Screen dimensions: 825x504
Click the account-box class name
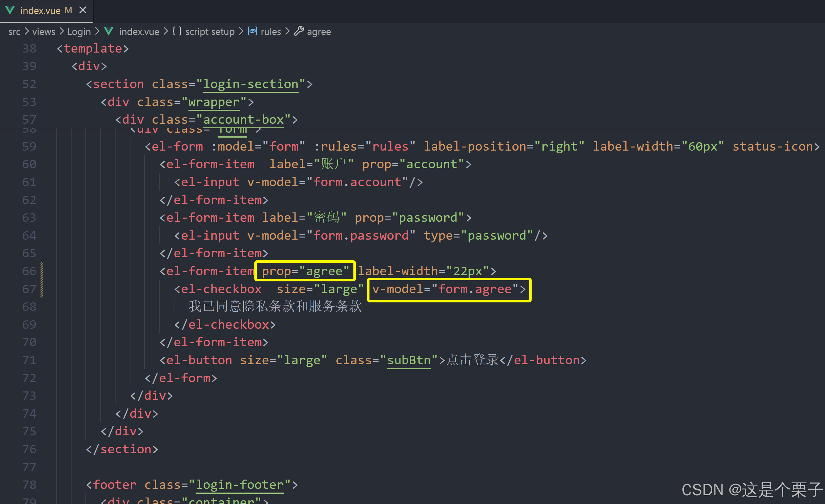pyautogui.click(x=244, y=119)
